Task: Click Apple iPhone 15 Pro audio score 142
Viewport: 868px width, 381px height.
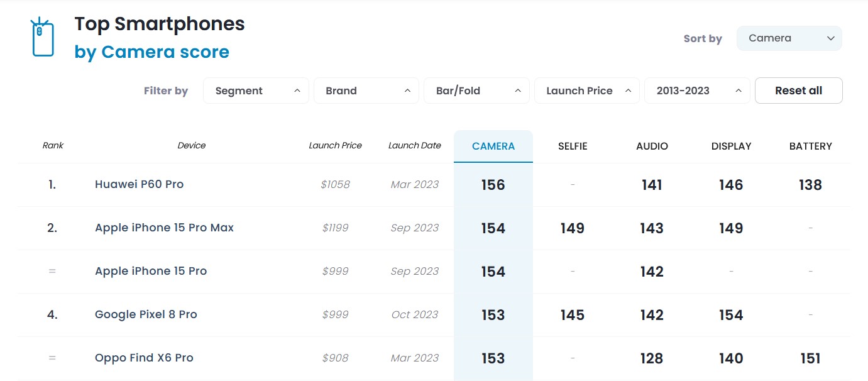Action: coord(652,272)
